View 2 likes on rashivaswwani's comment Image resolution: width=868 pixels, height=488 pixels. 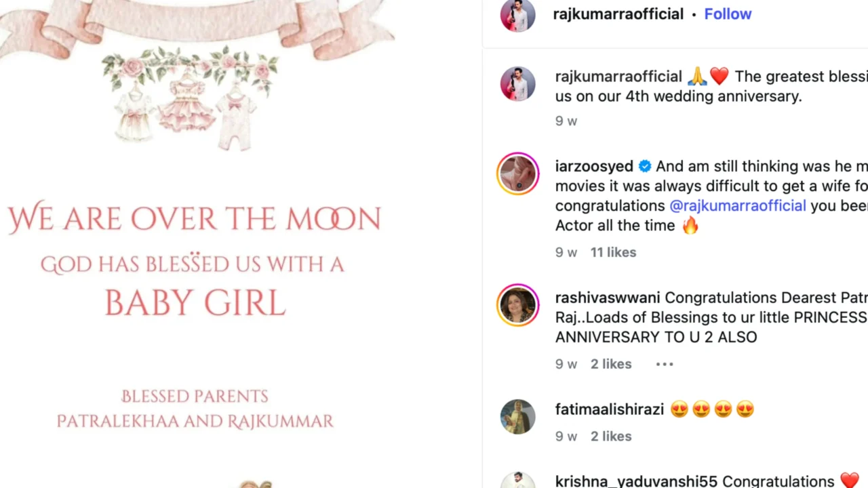[611, 364]
